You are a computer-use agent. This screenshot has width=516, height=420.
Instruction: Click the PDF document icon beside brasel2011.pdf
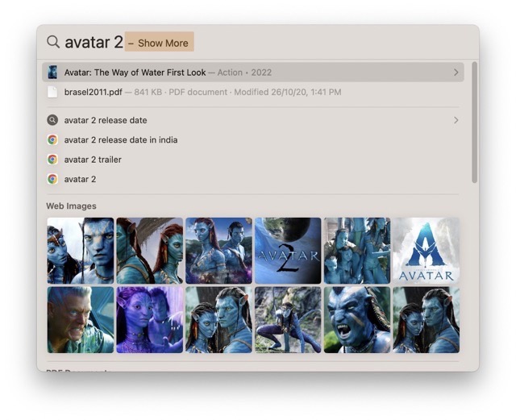coord(52,92)
